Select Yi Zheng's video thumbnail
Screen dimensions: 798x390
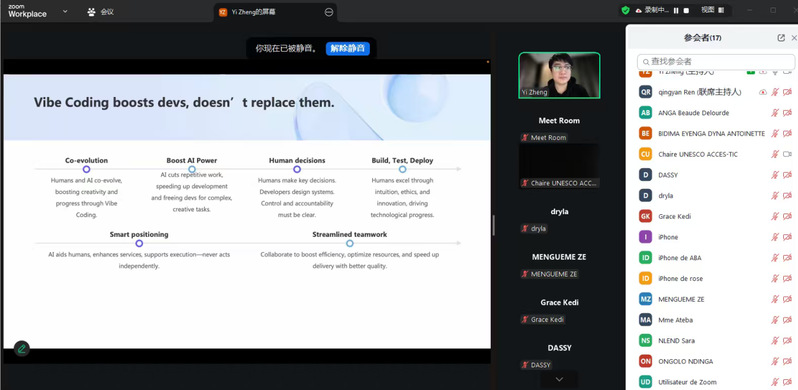click(x=559, y=75)
